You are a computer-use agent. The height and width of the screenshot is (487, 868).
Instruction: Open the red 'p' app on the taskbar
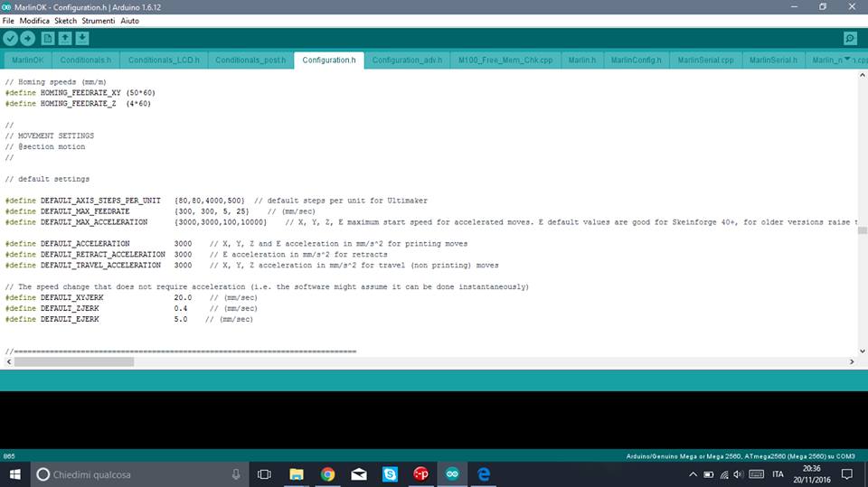coord(420,474)
